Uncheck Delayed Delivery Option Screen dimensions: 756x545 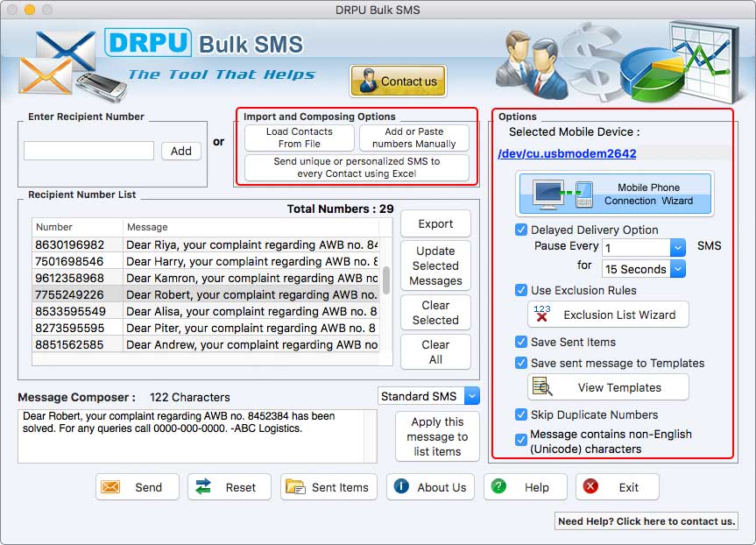click(520, 230)
